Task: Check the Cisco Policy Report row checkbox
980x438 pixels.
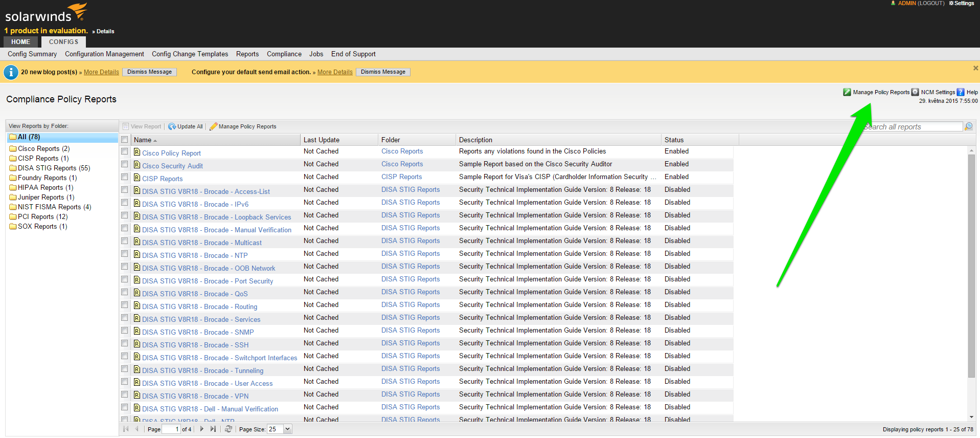Action: point(124,151)
